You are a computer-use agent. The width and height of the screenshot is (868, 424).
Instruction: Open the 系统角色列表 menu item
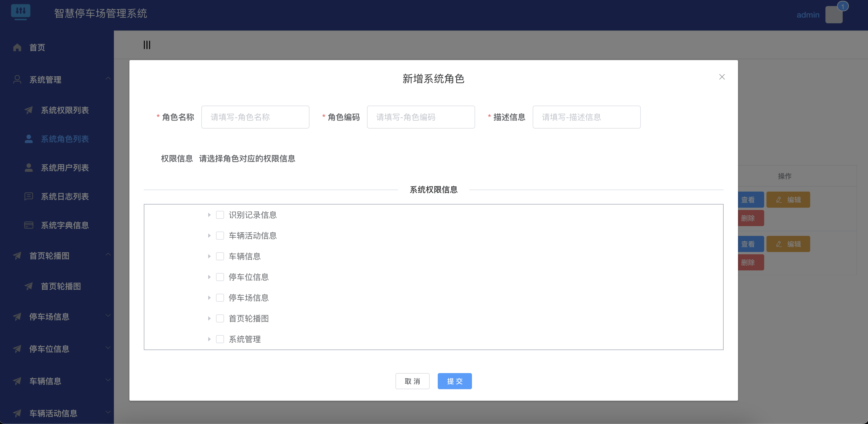pos(65,139)
